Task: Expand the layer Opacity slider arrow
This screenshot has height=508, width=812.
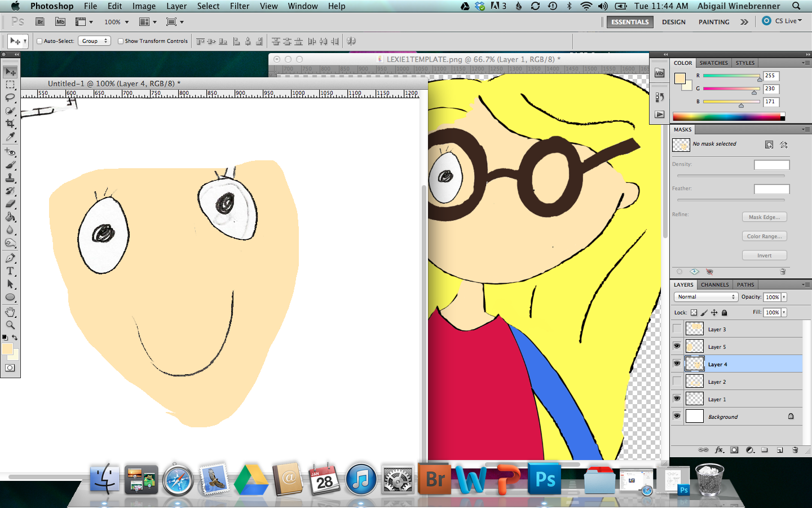Action: pos(784,297)
